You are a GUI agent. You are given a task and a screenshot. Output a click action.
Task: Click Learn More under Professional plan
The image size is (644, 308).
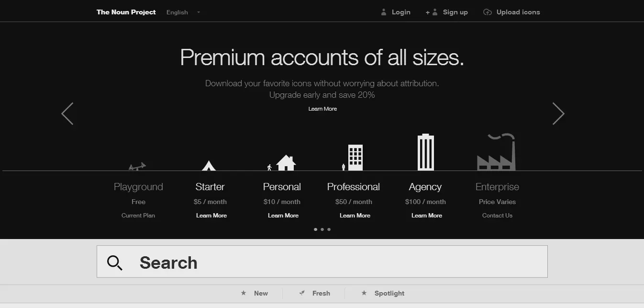(x=355, y=216)
